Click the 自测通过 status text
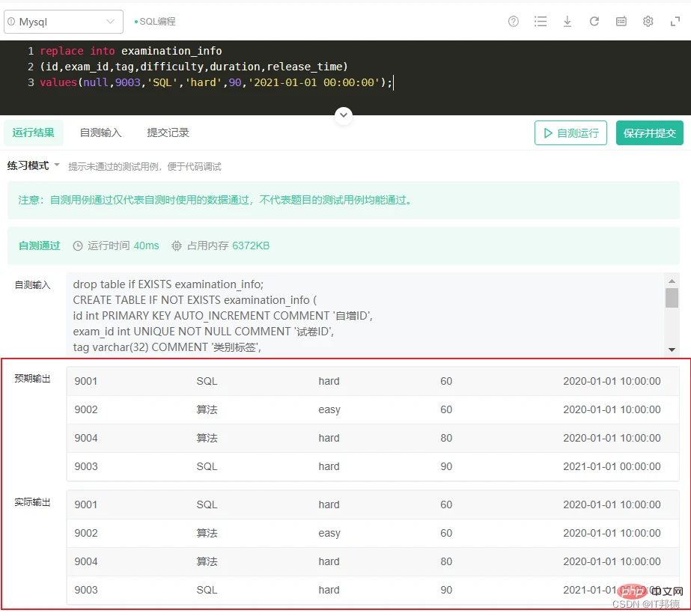The width and height of the screenshot is (691, 616). 39,246
